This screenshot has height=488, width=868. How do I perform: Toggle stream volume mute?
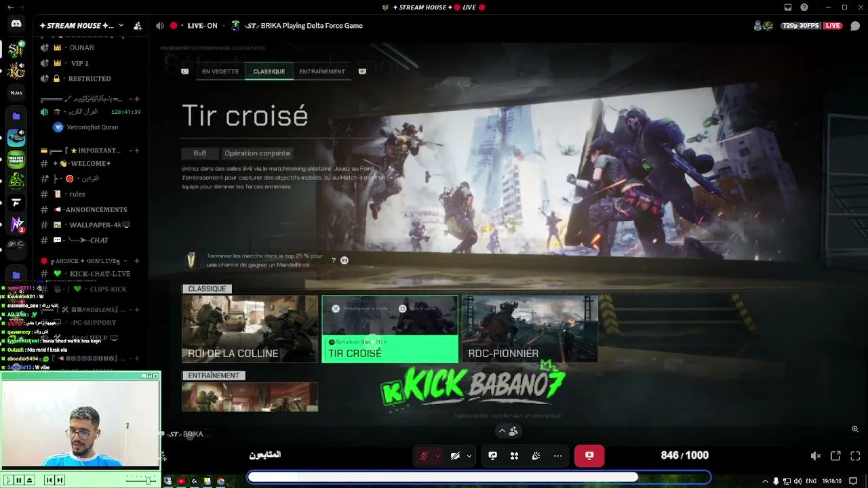click(816, 456)
